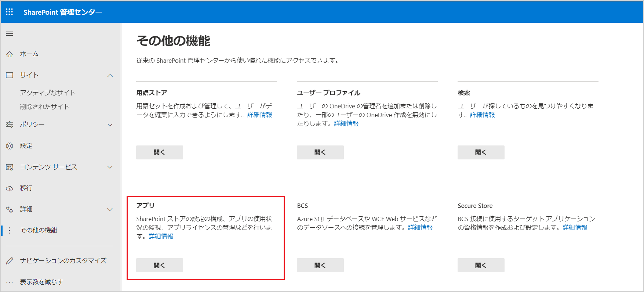Click the アプリ card title
The width and height of the screenshot is (644, 292).
145,206
